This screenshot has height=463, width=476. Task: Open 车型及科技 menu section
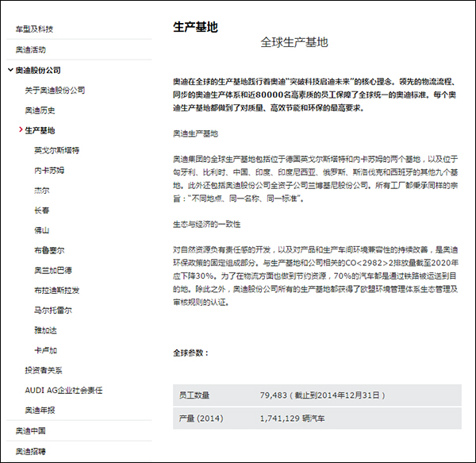34,29
